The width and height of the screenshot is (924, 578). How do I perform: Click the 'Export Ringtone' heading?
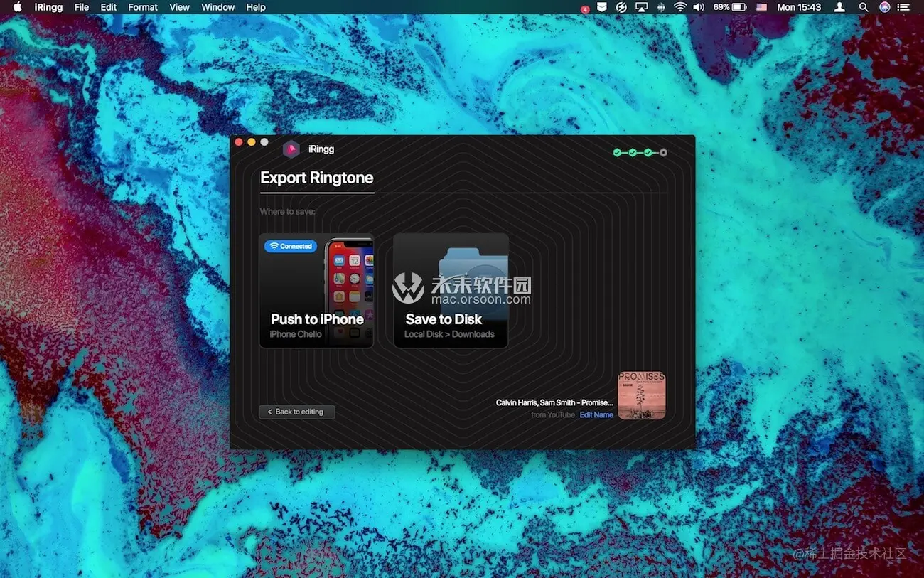coord(317,178)
